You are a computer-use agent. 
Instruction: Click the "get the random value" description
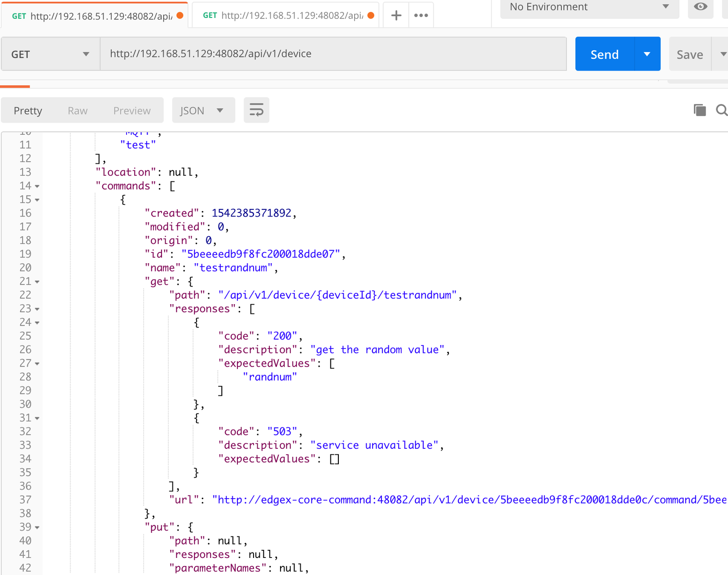point(378,349)
